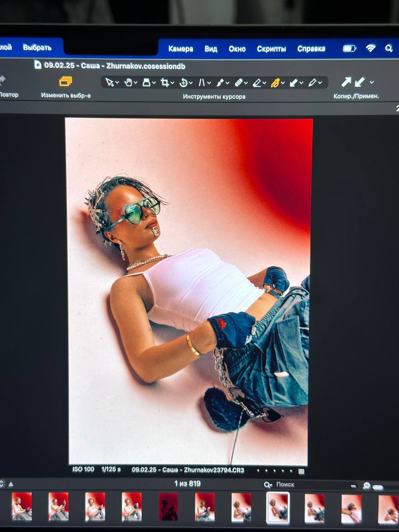Open the Wi-Fi status menu
The height and width of the screenshot is (532, 399).
coord(370,48)
